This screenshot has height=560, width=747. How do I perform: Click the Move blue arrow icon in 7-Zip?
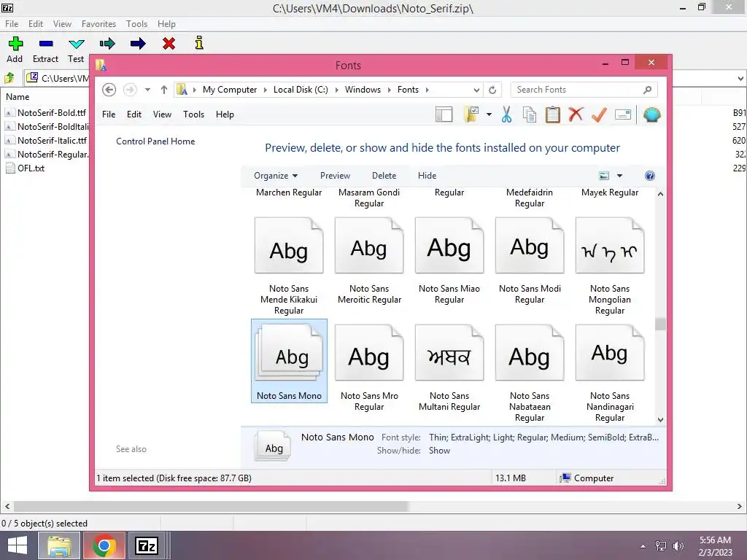click(x=138, y=44)
